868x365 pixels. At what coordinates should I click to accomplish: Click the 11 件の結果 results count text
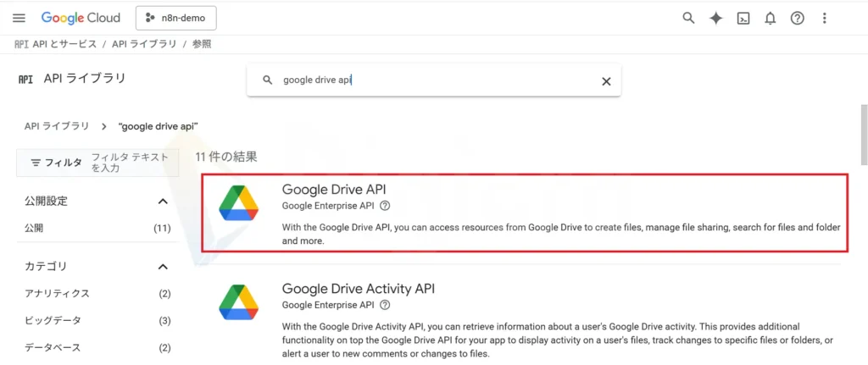tap(226, 157)
